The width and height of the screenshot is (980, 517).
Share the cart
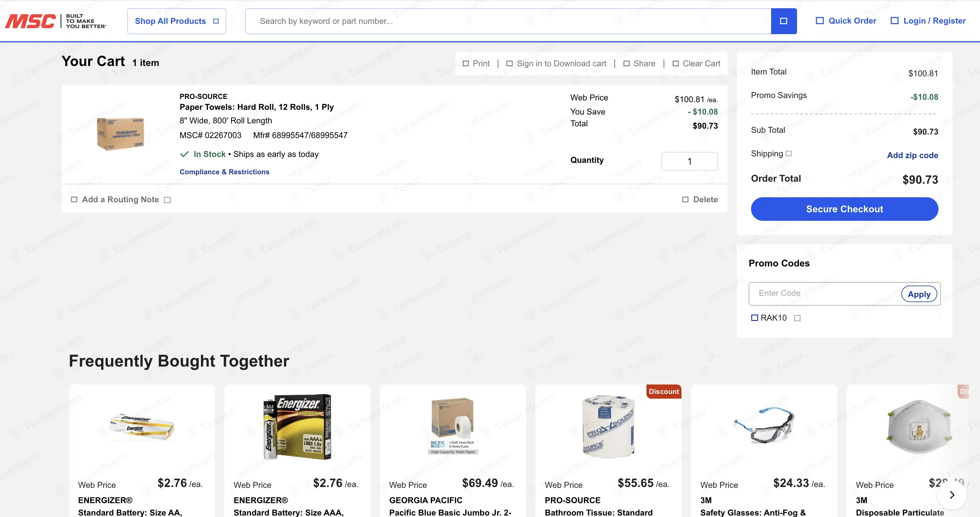click(x=639, y=64)
